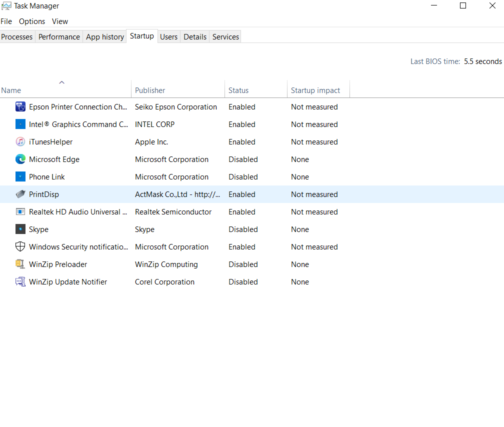Select the Epson Printer Connection Ch... row

[252, 107]
